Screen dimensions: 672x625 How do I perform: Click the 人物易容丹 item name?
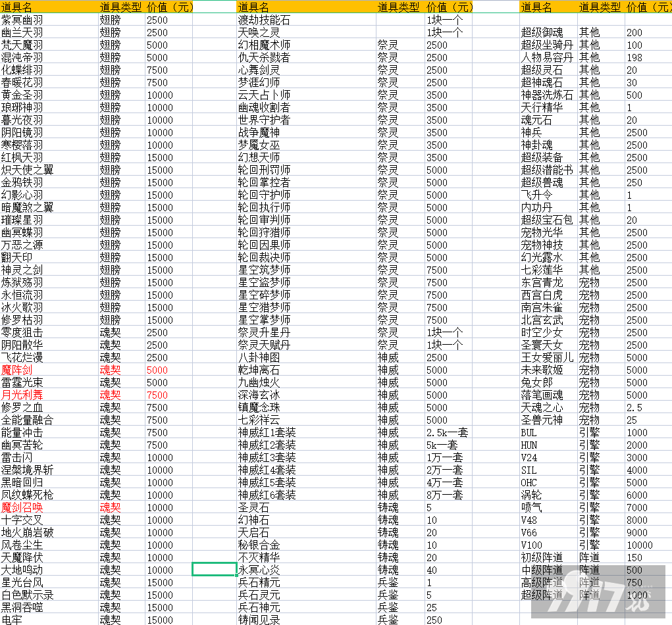click(x=547, y=57)
